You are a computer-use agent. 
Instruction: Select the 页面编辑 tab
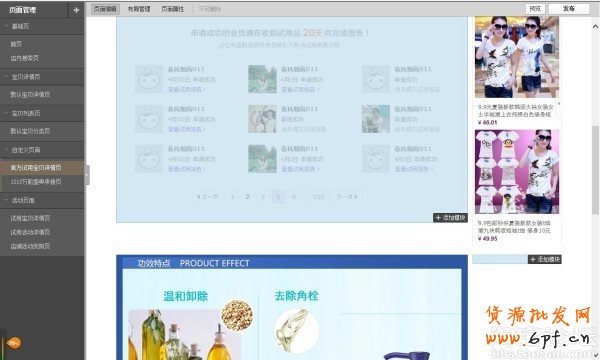tap(105, 9)
